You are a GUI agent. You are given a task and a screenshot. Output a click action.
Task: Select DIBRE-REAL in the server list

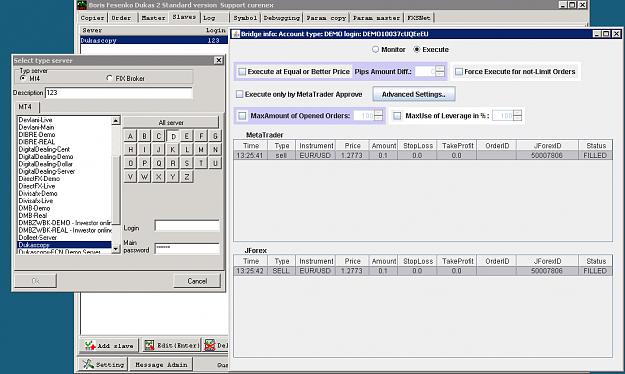[x=65, y=142]
